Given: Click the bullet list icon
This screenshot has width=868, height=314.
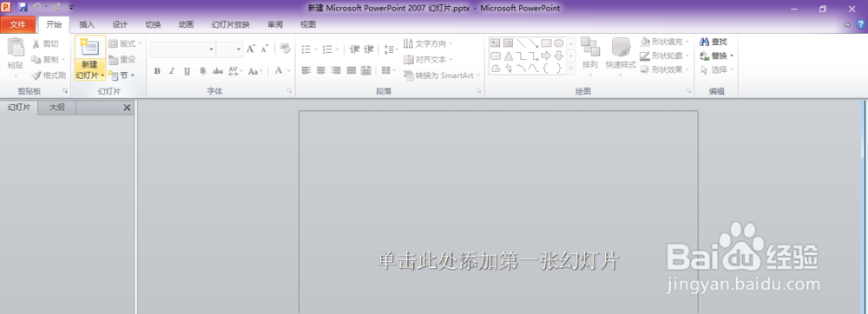Looking at the screenshot, I should (x=306, y=49).
